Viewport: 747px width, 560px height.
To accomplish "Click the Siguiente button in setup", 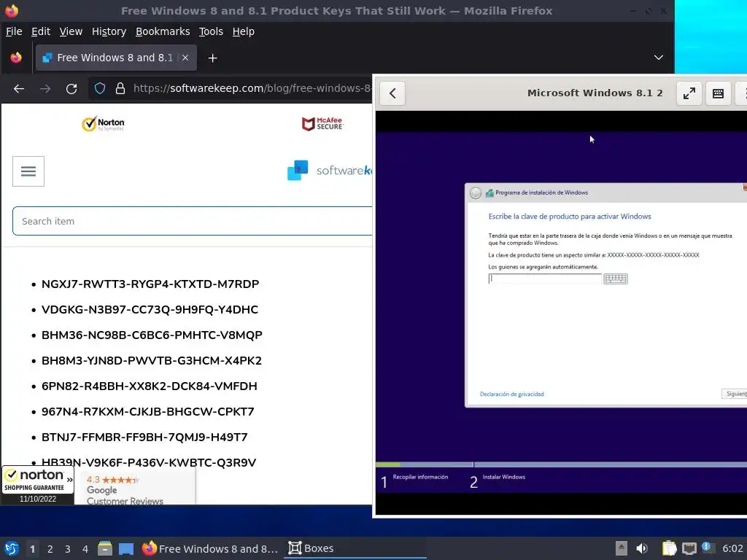I will pyautogui.click(x=734, y=394).
